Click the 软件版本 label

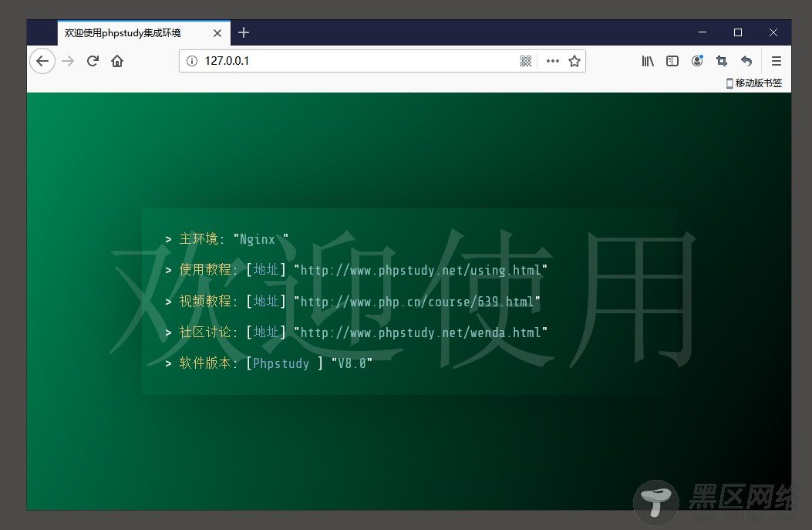coord(205,363)
